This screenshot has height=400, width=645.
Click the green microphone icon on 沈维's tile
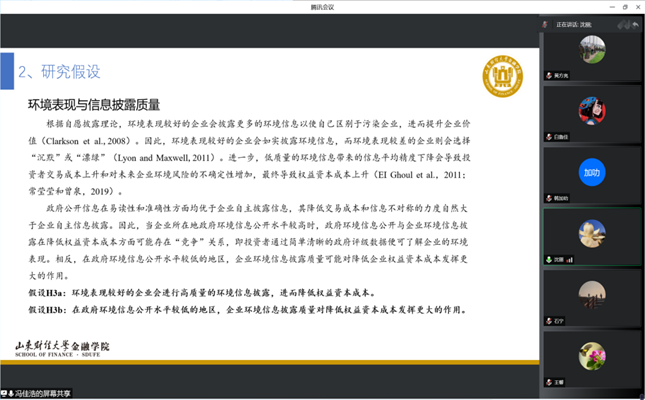pyautogui.click(x=548, y=259)
